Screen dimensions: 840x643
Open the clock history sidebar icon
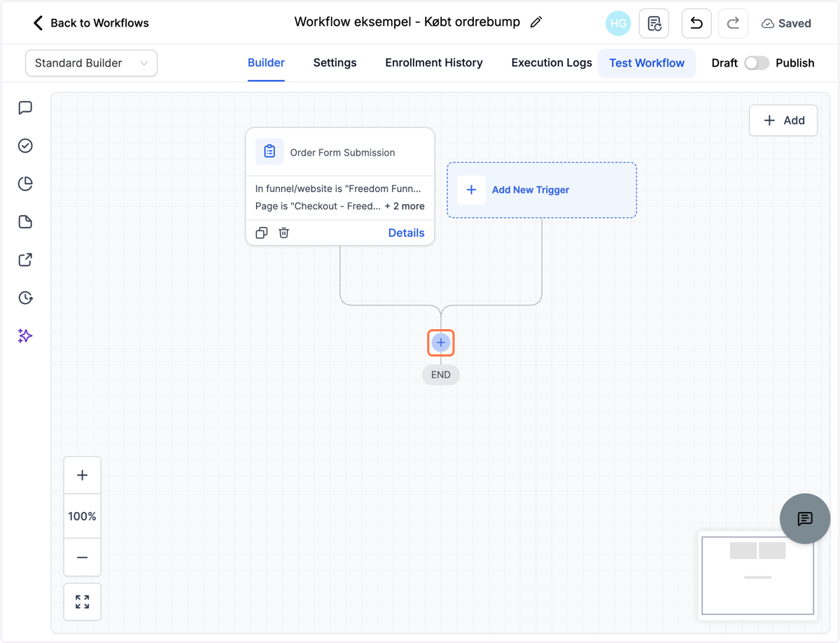(x=25, y=298)
